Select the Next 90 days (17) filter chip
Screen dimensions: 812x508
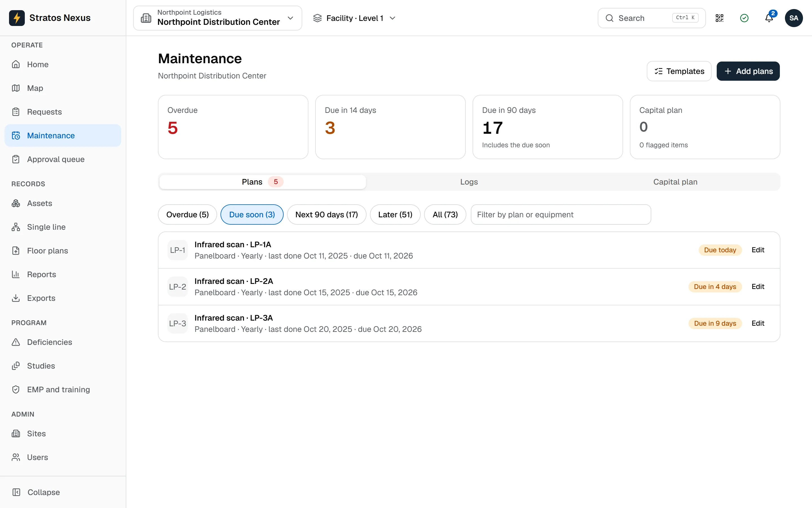click(x=326, y=215)
